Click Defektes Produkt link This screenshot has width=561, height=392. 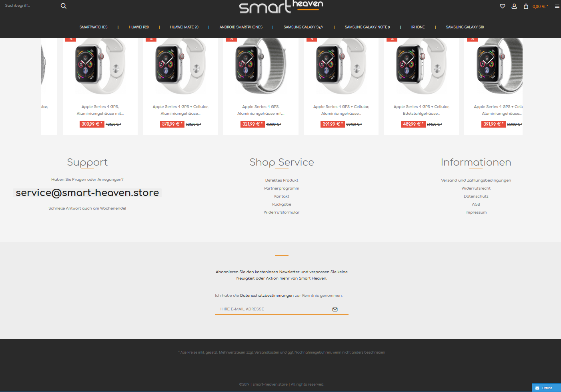282,180
